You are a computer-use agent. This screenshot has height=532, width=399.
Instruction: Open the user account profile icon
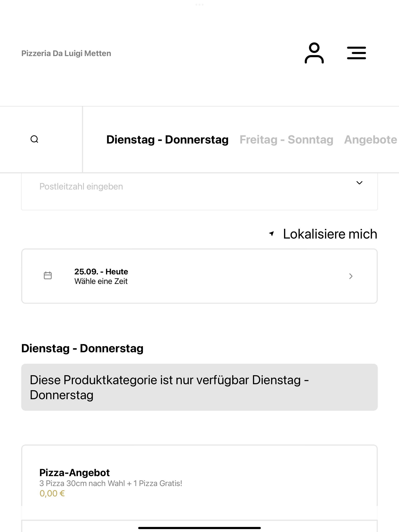click(314, 53)
